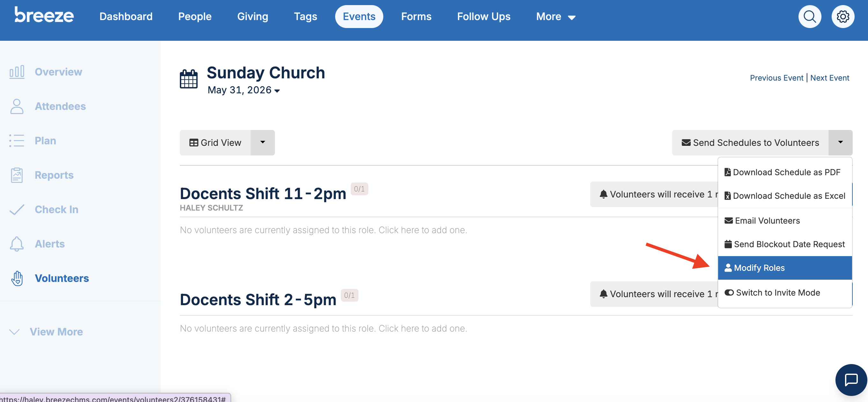Choose Send Blockout Date Request
This screenshot has width=868, height=402.
coord(785,244)
